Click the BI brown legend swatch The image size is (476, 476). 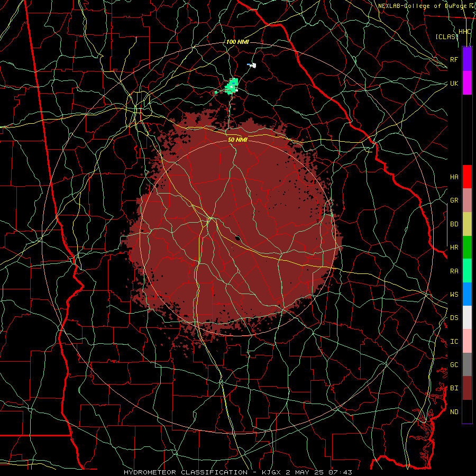tap(467, 388)
